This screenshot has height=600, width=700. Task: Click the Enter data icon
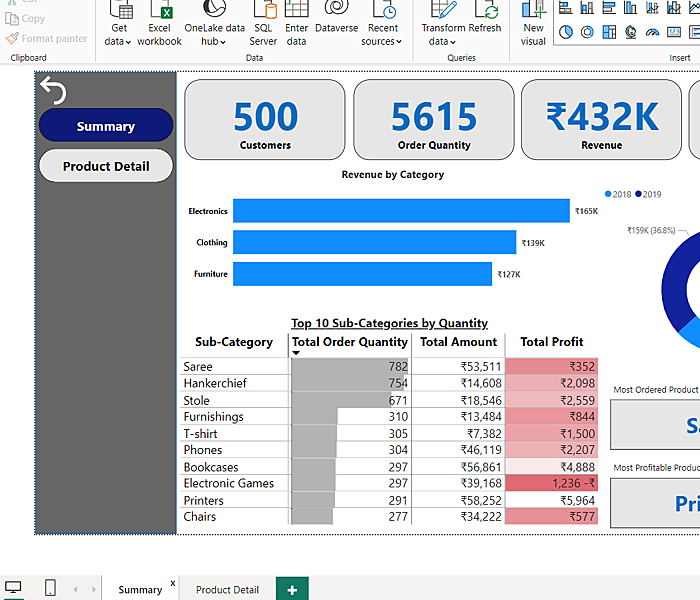click(296, 11)
